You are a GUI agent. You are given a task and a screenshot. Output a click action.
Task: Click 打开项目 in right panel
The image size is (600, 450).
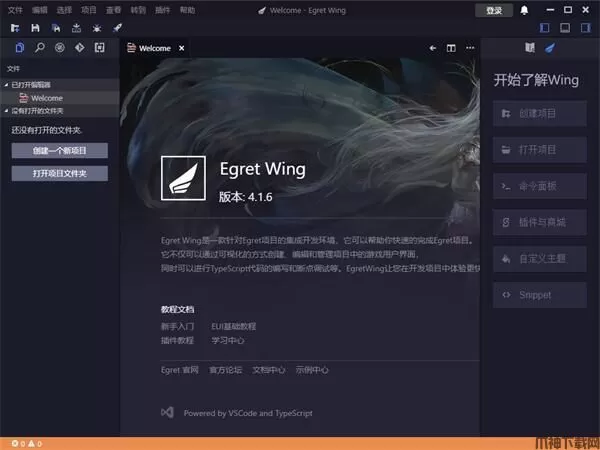[540, 150]
